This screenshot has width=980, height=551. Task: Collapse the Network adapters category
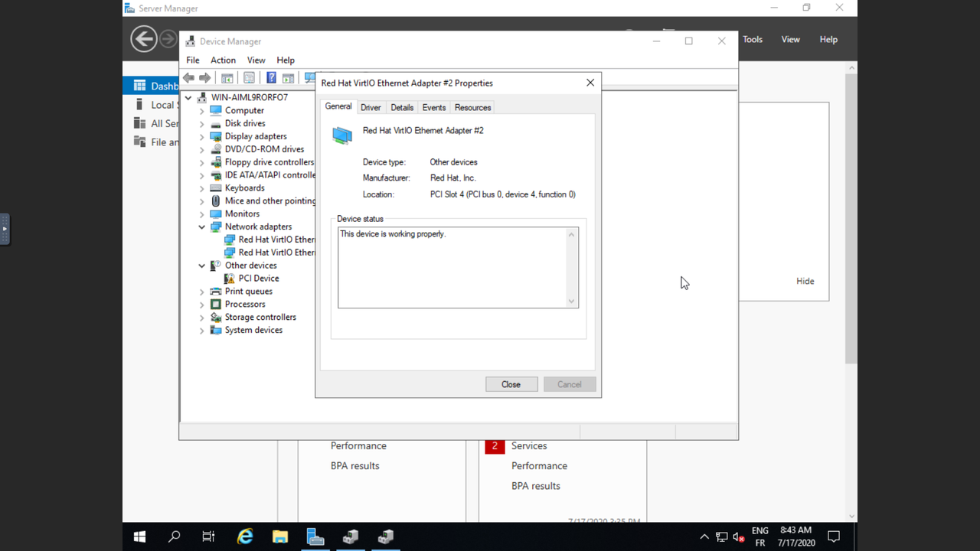202,227
